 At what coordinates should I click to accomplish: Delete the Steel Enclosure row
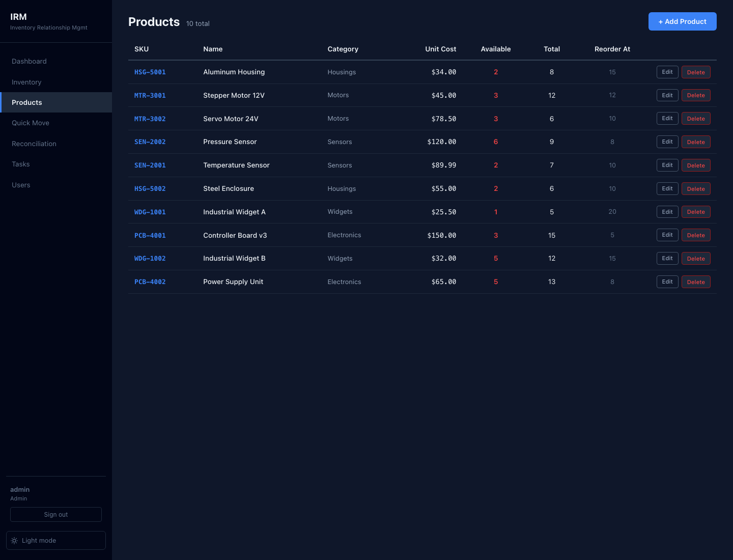coord(696,189)
